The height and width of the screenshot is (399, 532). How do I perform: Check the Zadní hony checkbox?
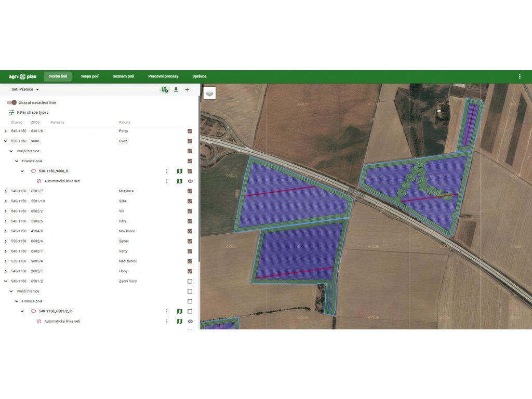(190, 281)
